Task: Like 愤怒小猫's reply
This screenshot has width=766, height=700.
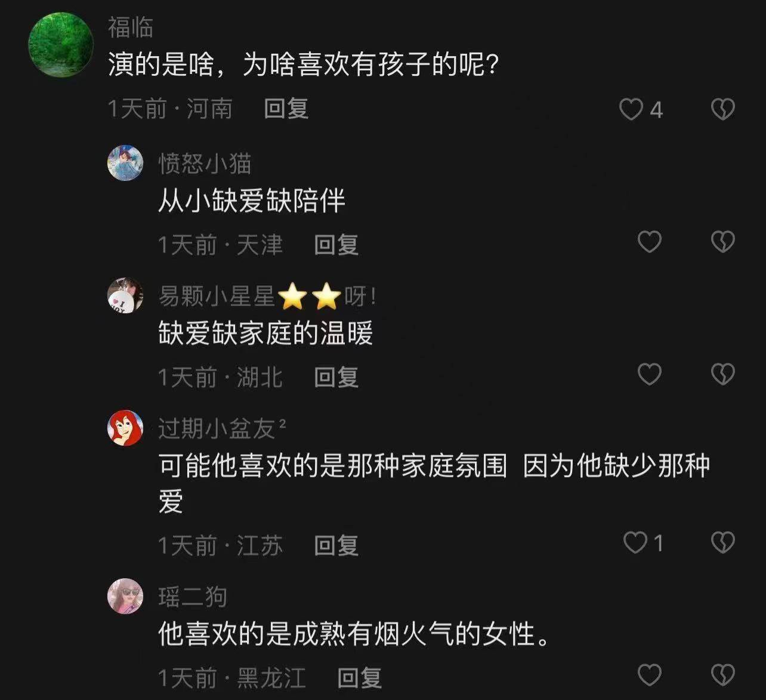Action: [650, 242]
